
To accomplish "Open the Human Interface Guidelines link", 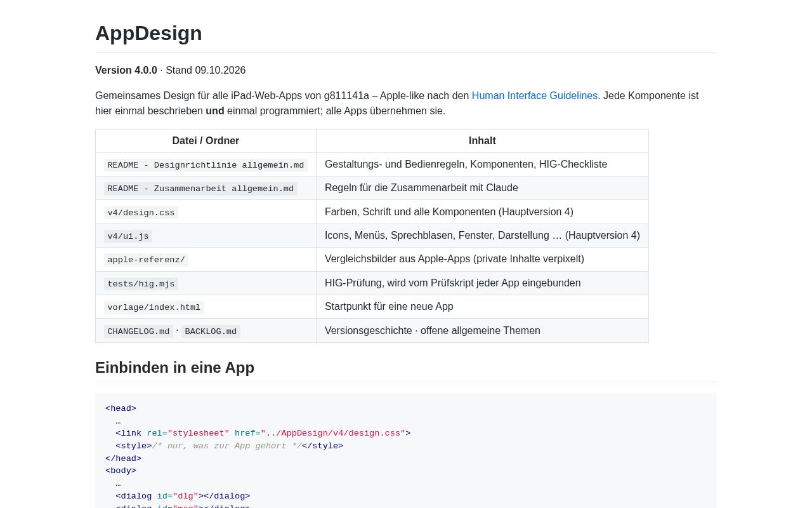I will click(535, 96).
